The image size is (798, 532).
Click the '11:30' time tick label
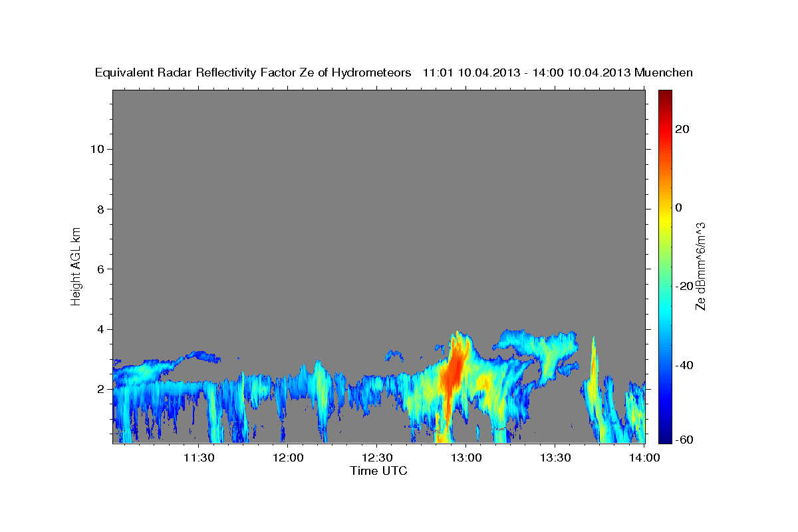coord(198,458)
